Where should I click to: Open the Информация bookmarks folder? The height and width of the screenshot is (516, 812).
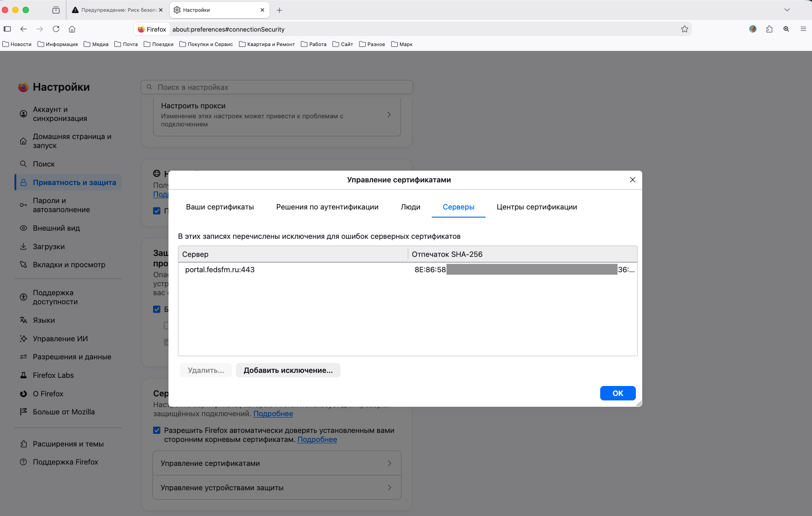click(58, 44)
